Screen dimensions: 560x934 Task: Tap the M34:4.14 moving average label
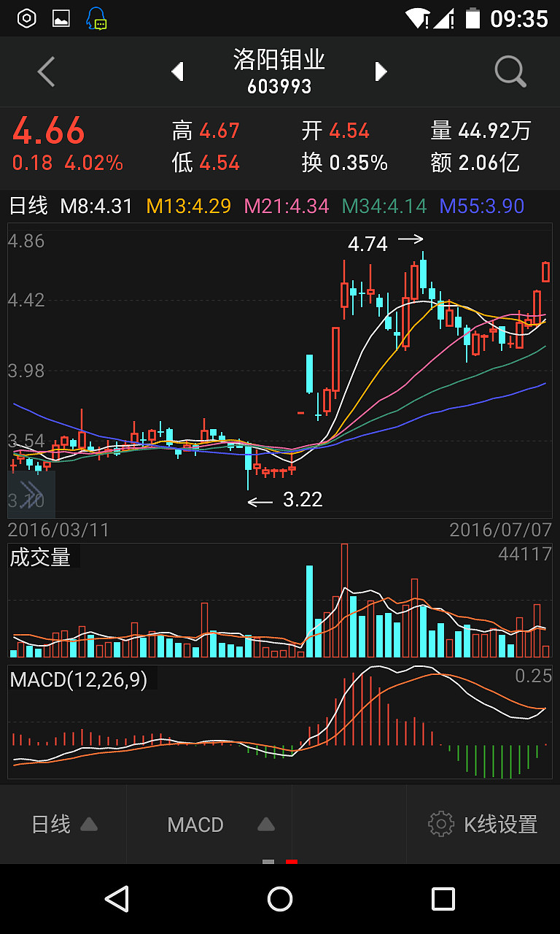pyautogui.click(x=384, y=207)
